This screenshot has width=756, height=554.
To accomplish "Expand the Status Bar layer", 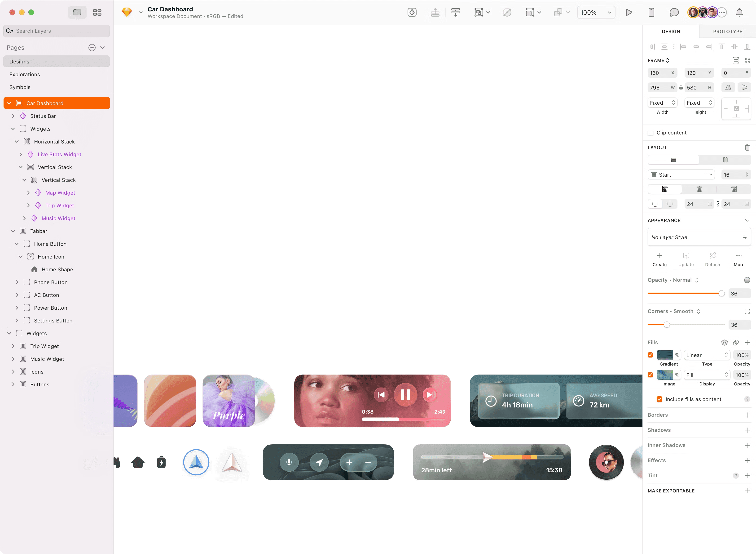I will coord(13,116).
